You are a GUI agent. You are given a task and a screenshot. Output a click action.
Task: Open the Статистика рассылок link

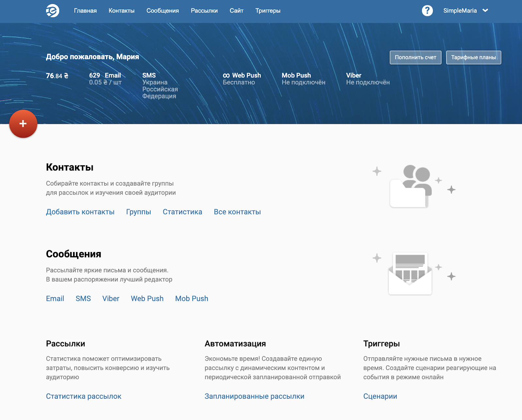tap(84, 397)
